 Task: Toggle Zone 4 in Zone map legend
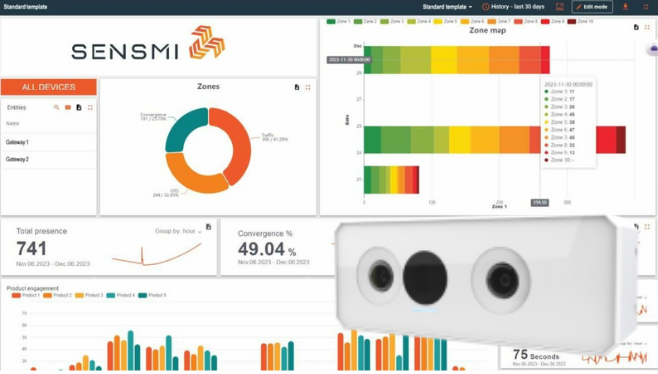[419, 21]
